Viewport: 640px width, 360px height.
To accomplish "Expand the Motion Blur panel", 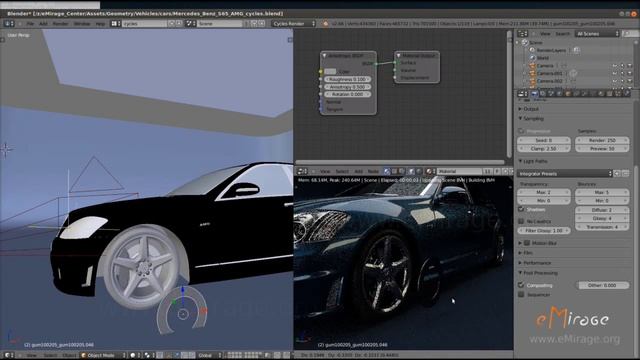I will pyautogui.click(x=520, y=243).
